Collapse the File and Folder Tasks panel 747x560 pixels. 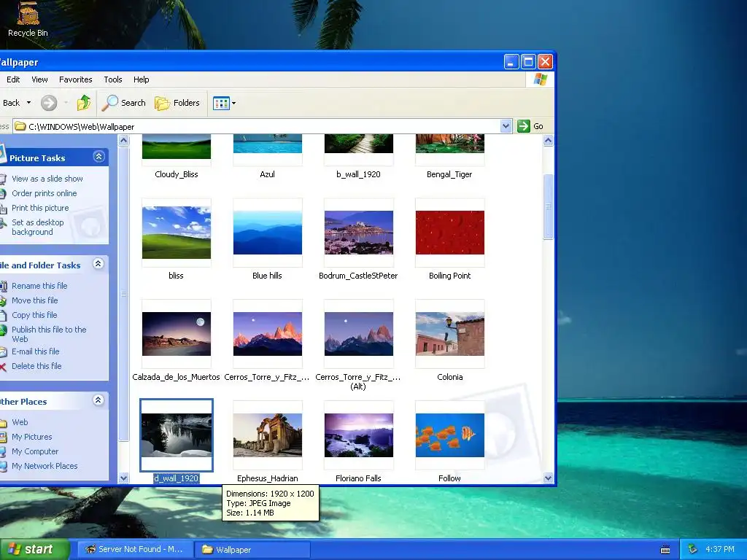(98, 264)
